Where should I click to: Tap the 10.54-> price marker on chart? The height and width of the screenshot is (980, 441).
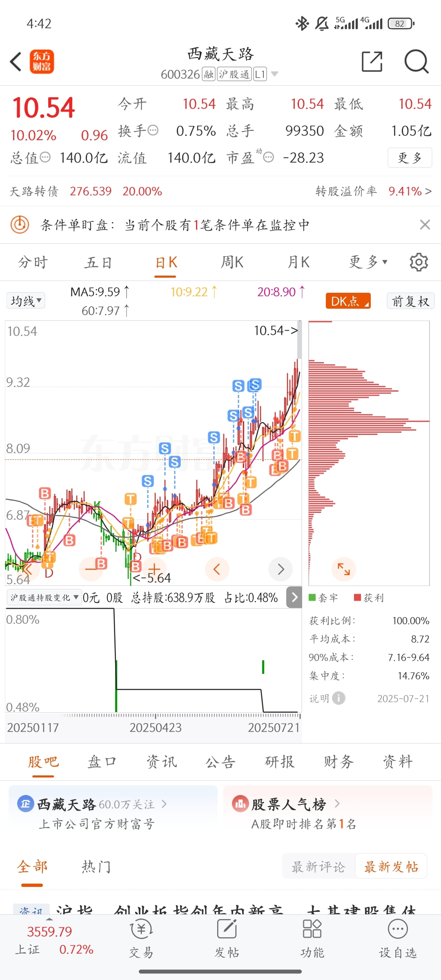pyautogui.click(x=276, y=330)
